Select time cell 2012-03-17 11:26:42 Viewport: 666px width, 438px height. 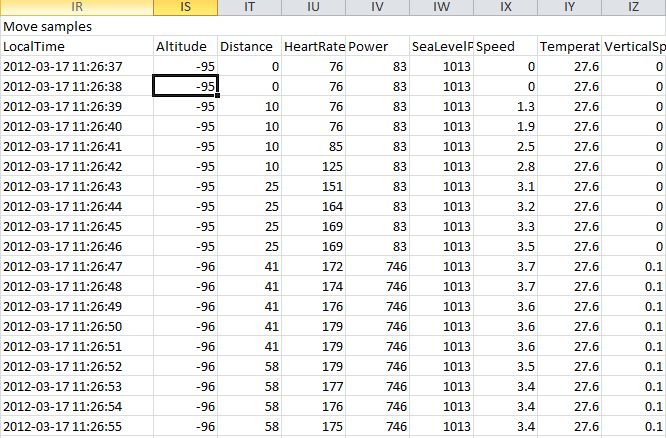[x=76, y=166]
